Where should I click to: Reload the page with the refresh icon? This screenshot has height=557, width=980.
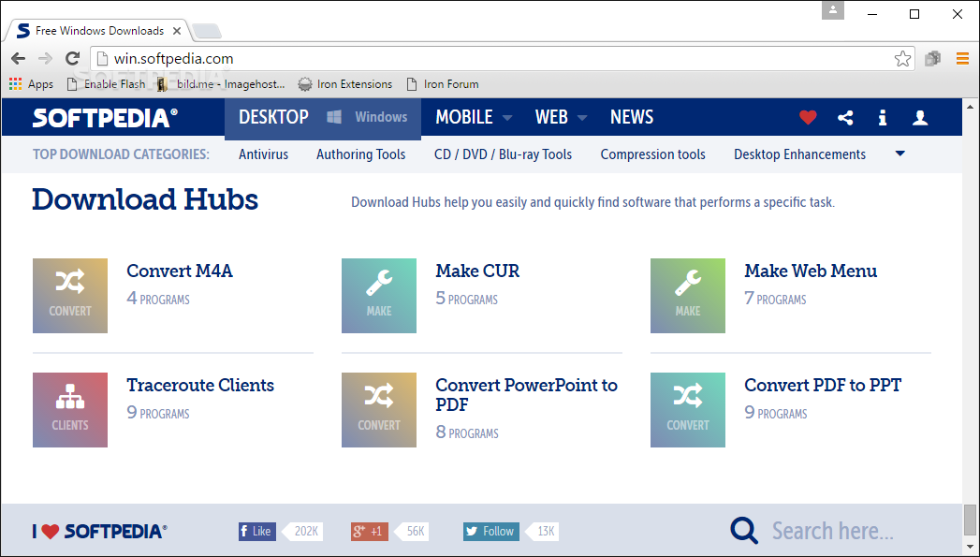click(72, 59)
